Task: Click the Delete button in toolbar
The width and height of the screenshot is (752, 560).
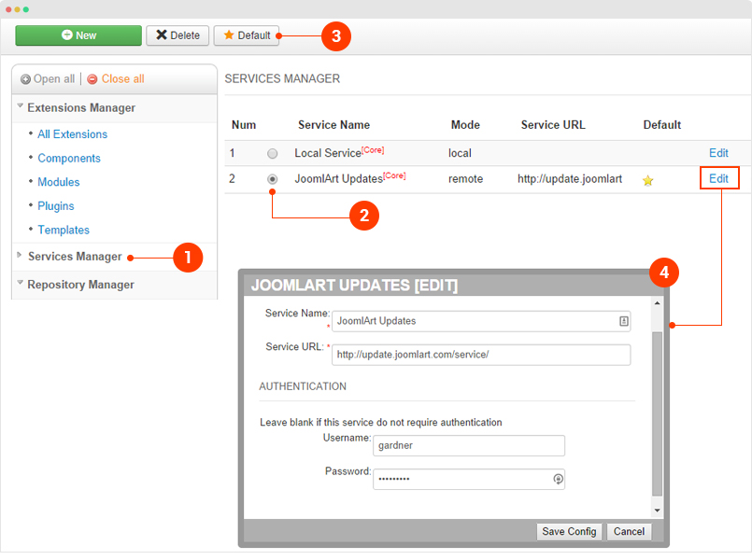Action: point(177,35)
